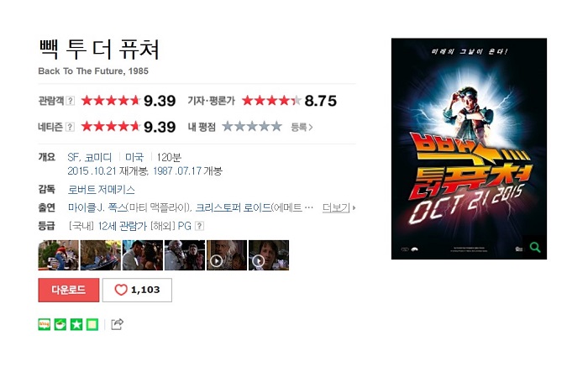Image resolution: width=588 pixels, height=372 pixels.
Task: Play the fifth still video thumbnail
Action: [x=227, y=255]
